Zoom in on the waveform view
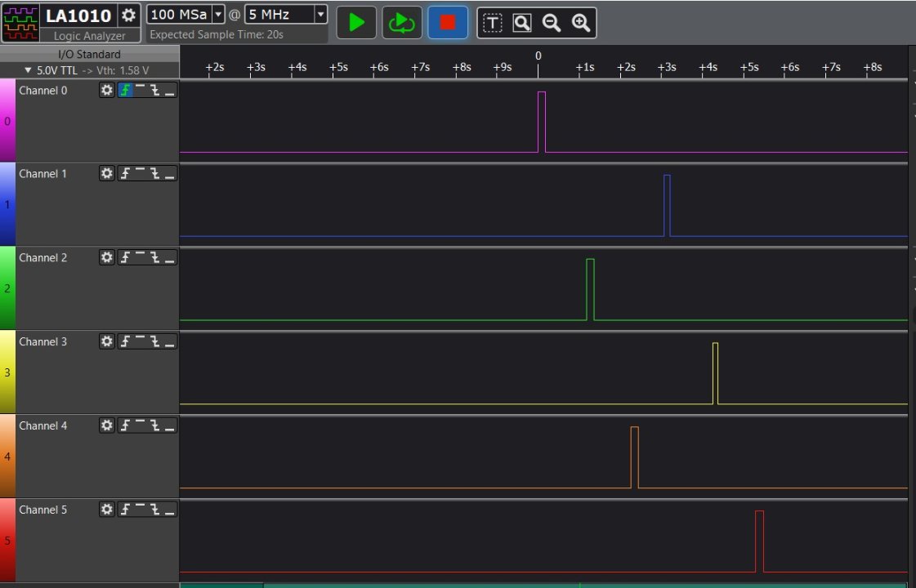This screenshot has width=916, height=588. 581,23
